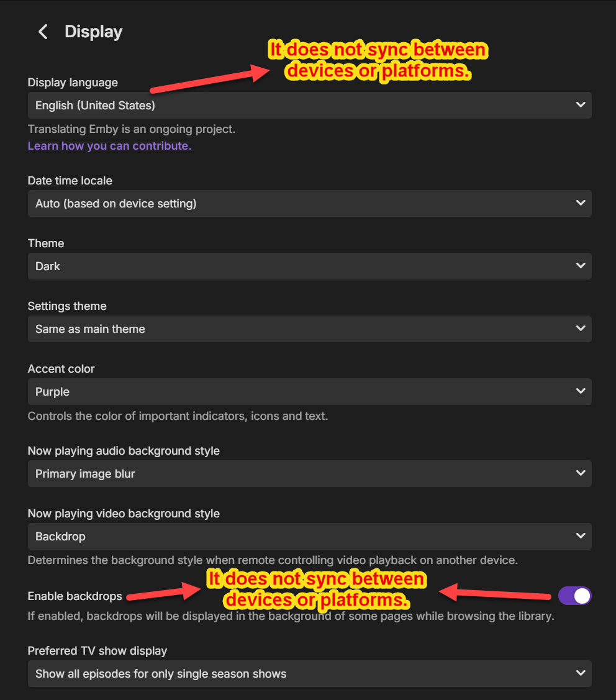Image resolution: width=616 pixels, height=700 pixels.
Task: Click the Learn how you can contribute link
Action: (109, 146)
